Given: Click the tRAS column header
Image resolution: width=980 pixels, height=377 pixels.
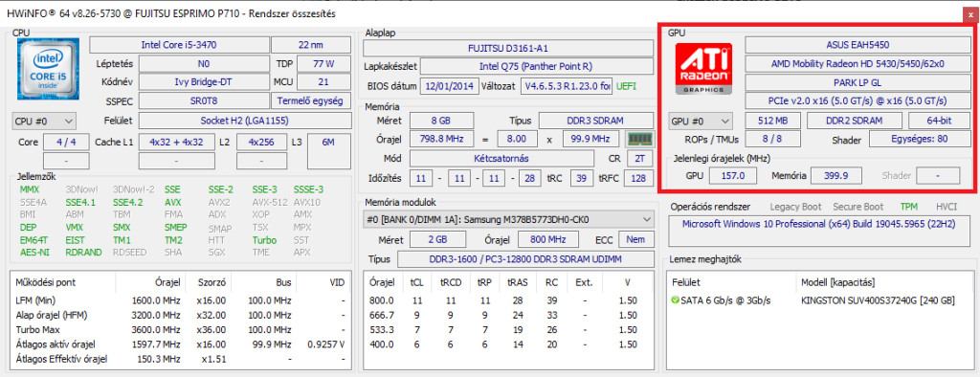Looking at the screenshot, I should [x=518, y=282].
